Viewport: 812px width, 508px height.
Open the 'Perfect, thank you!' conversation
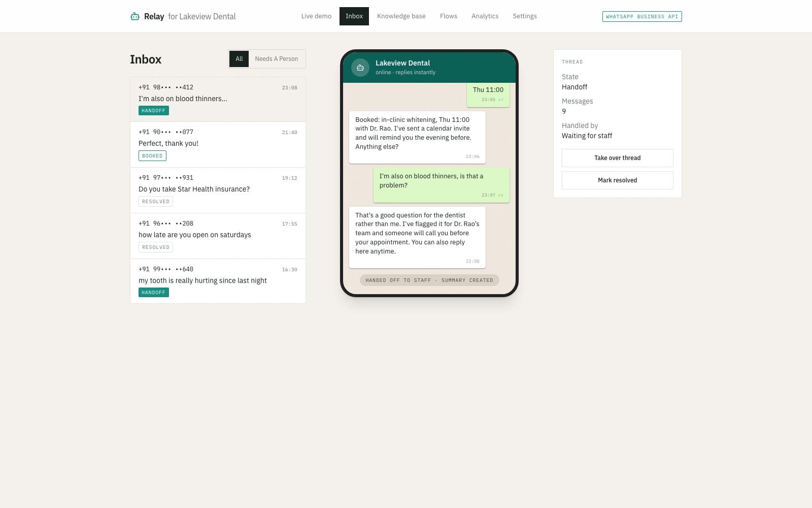pos(218,145)
